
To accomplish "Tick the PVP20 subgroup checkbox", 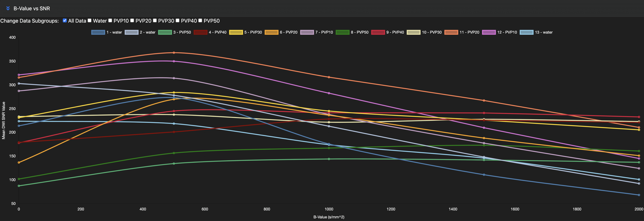I will coord(132,21).
